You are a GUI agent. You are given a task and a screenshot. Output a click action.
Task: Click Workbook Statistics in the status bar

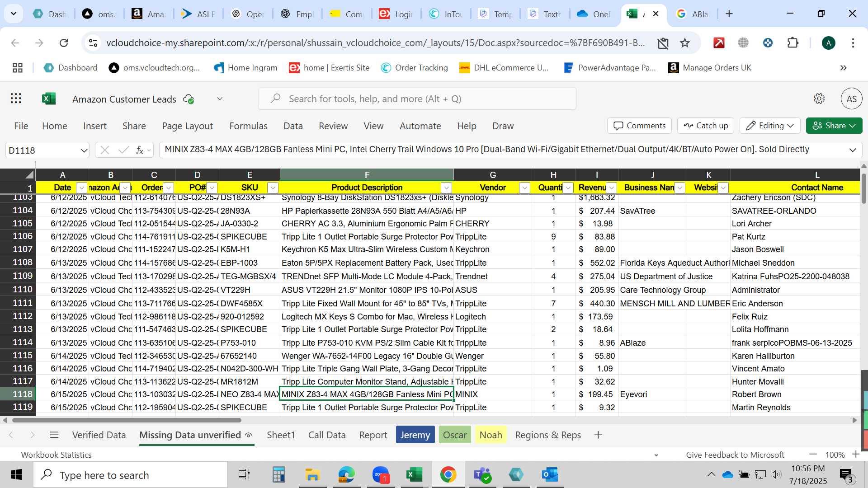click(56, 455)
